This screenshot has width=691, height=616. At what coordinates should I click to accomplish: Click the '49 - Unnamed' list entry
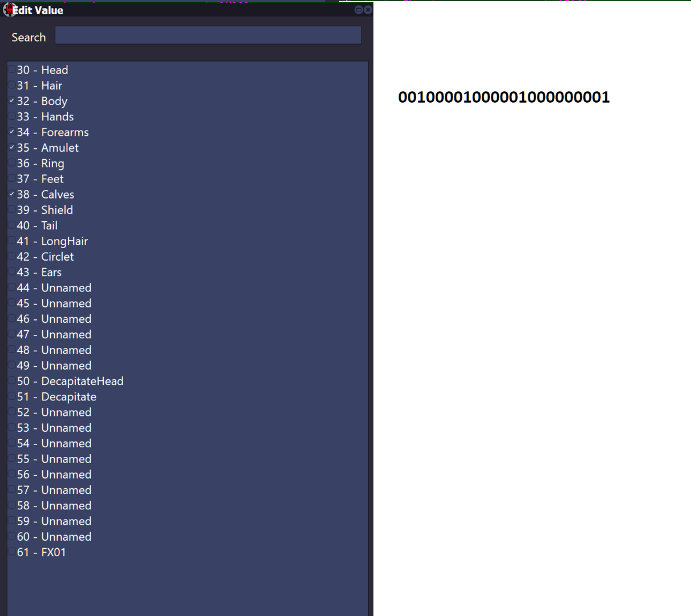[54, 366]
